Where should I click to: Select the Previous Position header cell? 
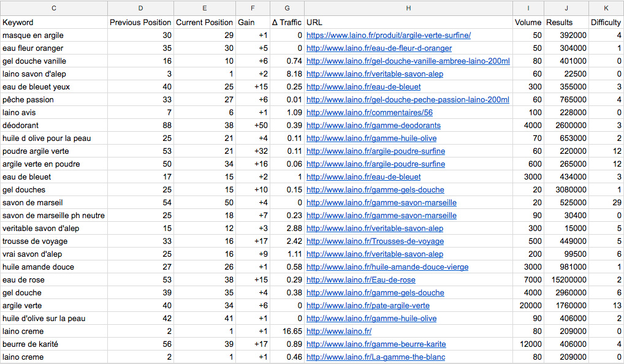coord(140,22)
